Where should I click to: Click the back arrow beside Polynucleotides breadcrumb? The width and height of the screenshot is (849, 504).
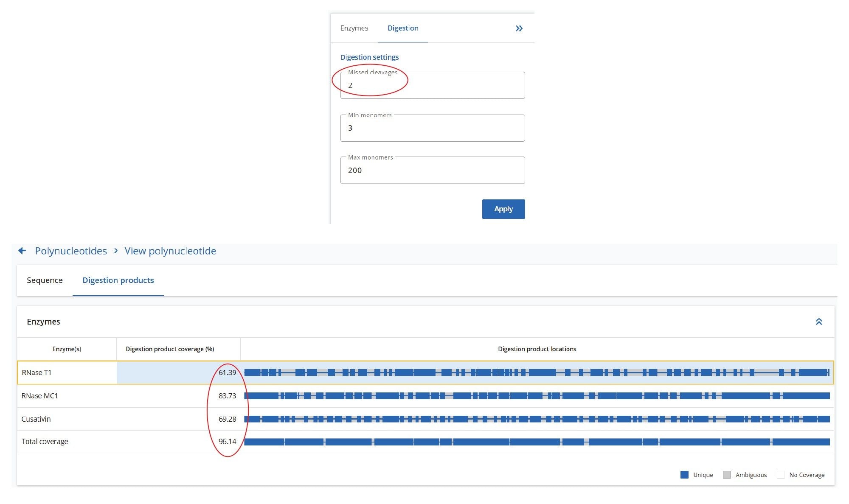coord(22,251)
